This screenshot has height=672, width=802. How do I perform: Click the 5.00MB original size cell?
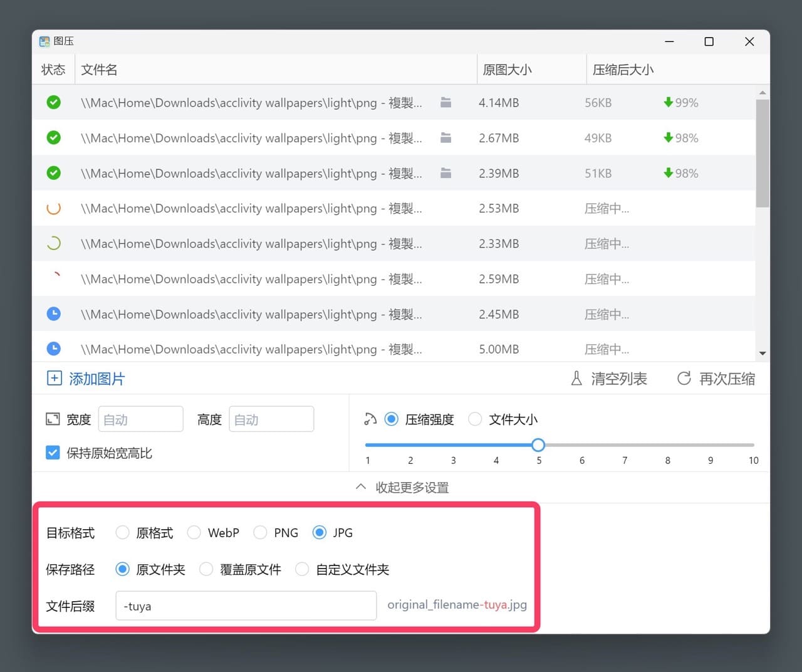(499, 349)
